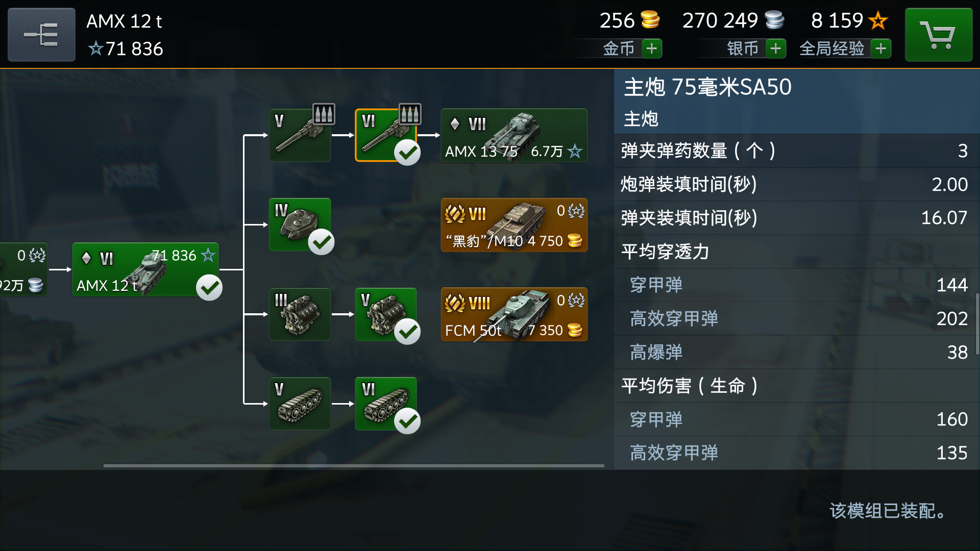This screenshot has height=551, width=980.
Task: Select the tier VI tracks module
Action: [x=386, y=404]
